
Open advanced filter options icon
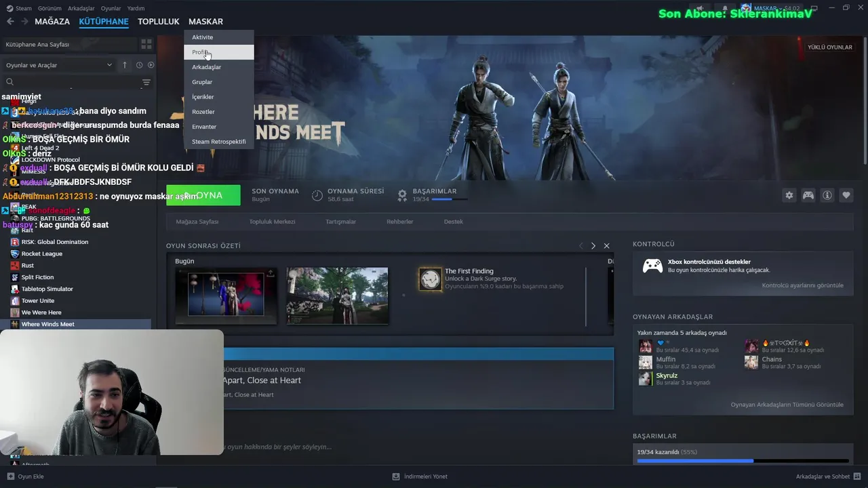146,82
